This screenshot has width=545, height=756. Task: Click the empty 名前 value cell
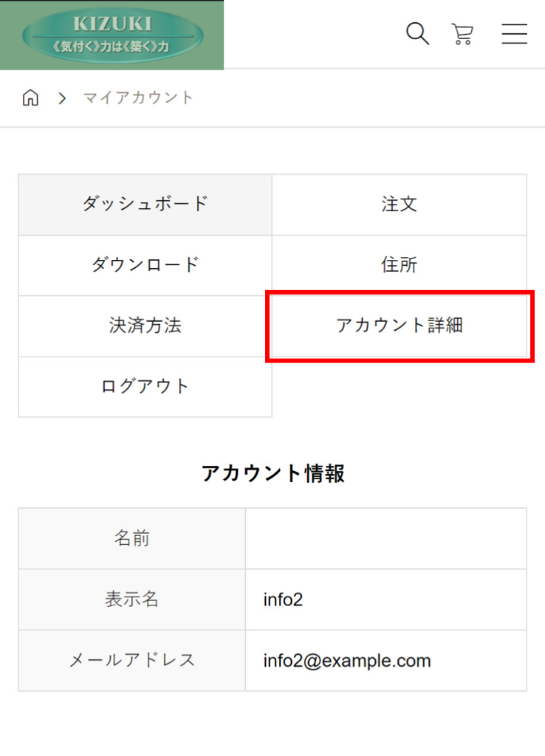click(385, 538)
